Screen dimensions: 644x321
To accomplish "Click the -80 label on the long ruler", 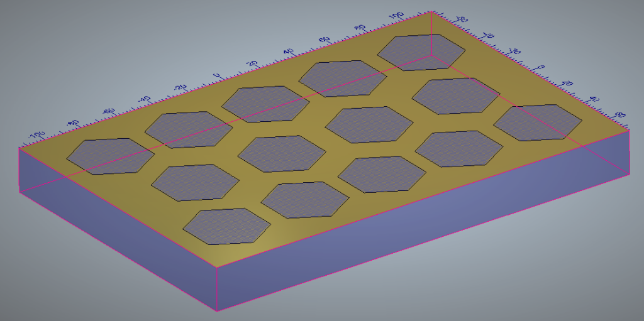I will (x=73, y=123).
